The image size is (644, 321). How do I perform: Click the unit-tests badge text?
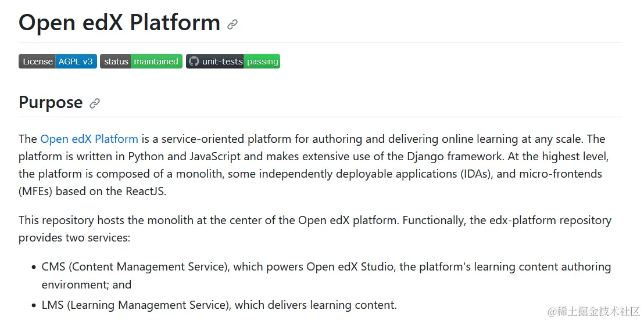coord(223,62)
